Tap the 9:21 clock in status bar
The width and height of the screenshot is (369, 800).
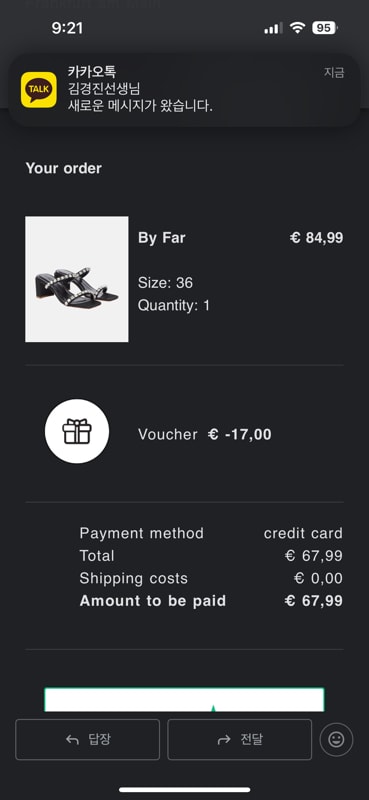[x=67, y=28]
